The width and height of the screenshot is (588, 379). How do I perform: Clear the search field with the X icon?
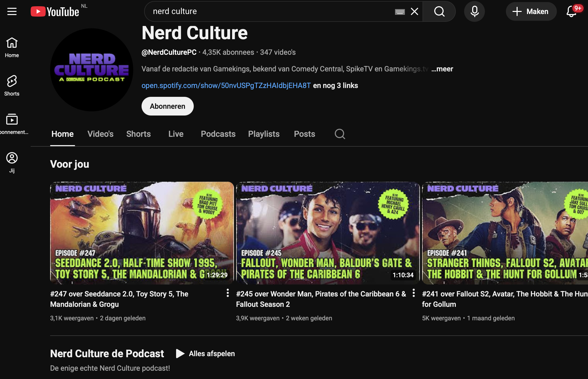point(415,11)
